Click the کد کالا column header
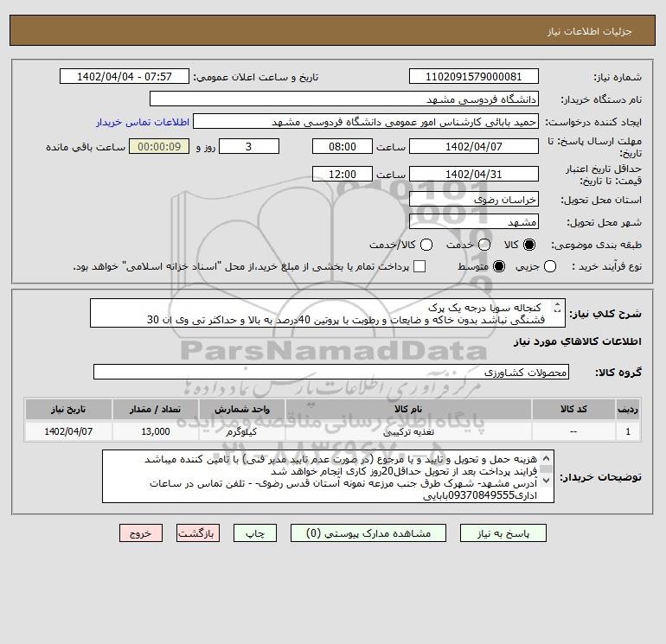Viewport: 666px width, 644px height. [x=573, y=409]
